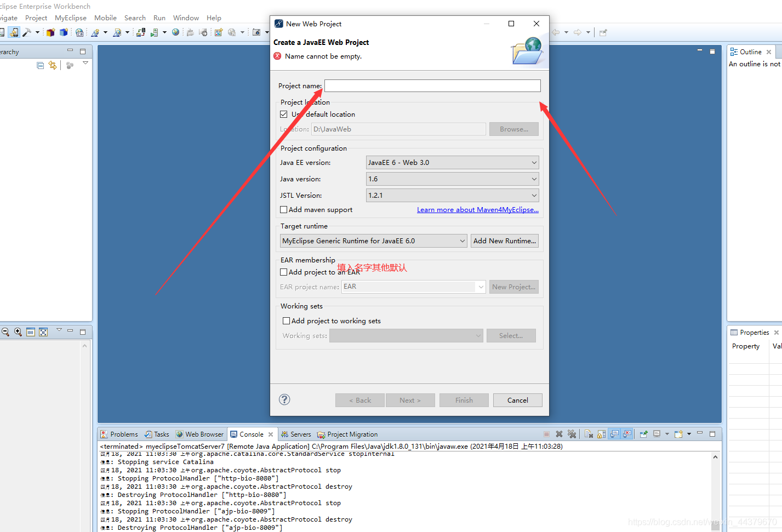Viewport: 782px width, 532px height.
Task: Open the Window menu
Action: 186,18
